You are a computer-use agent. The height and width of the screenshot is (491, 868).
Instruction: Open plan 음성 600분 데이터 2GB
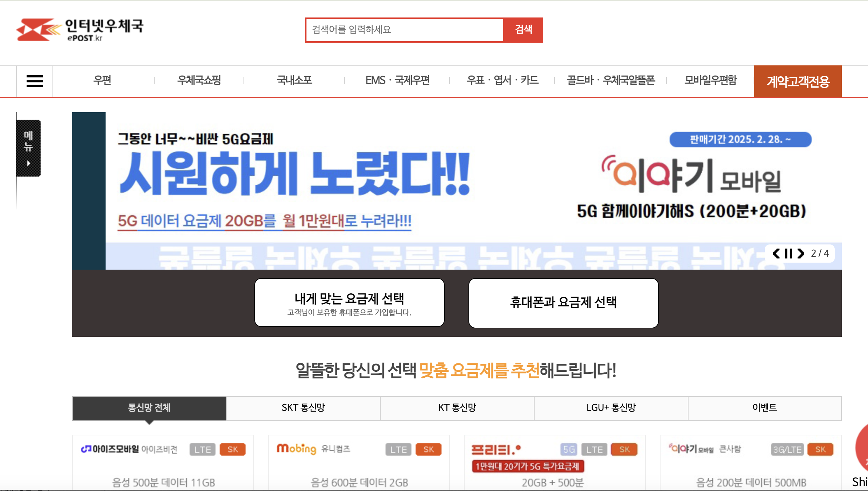click(359, 483)
